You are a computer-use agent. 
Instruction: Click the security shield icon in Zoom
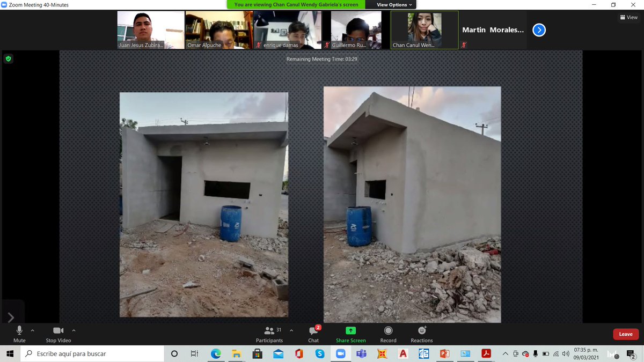click(x=8, y=59)
